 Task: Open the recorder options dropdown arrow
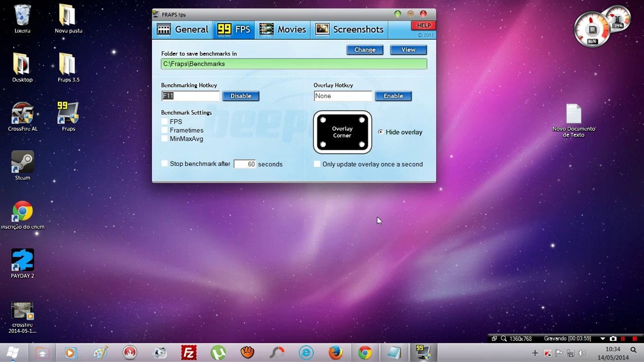tap(603, 339)
